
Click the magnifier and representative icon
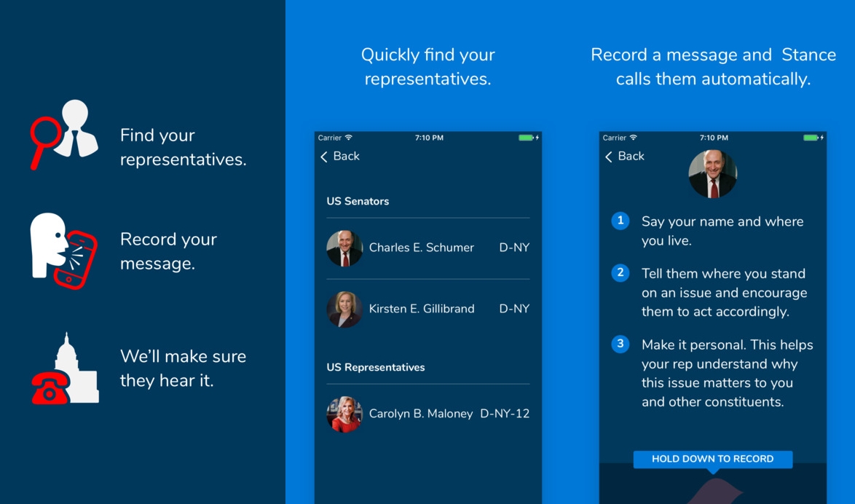click(x=64, y=135)
